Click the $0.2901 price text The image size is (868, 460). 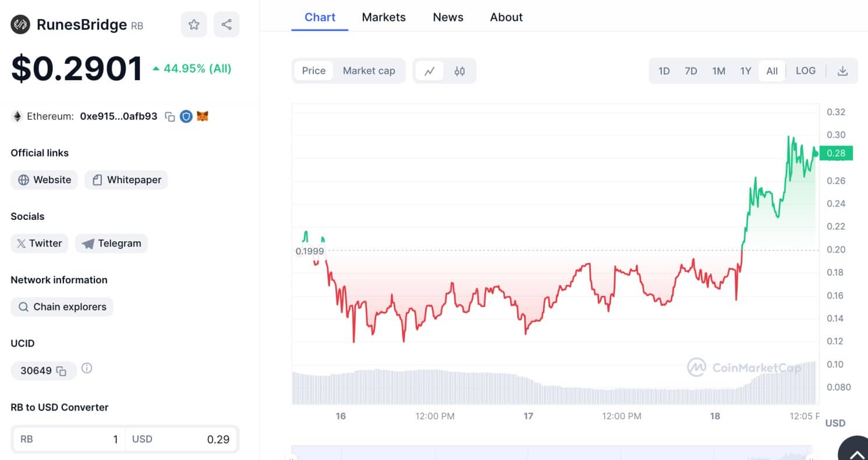pos(77,69)
